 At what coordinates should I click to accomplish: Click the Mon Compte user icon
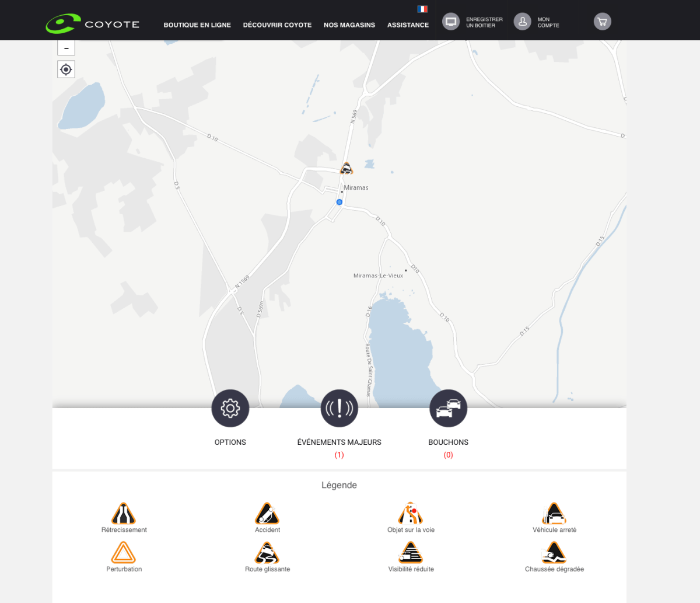tap(522, 22)
